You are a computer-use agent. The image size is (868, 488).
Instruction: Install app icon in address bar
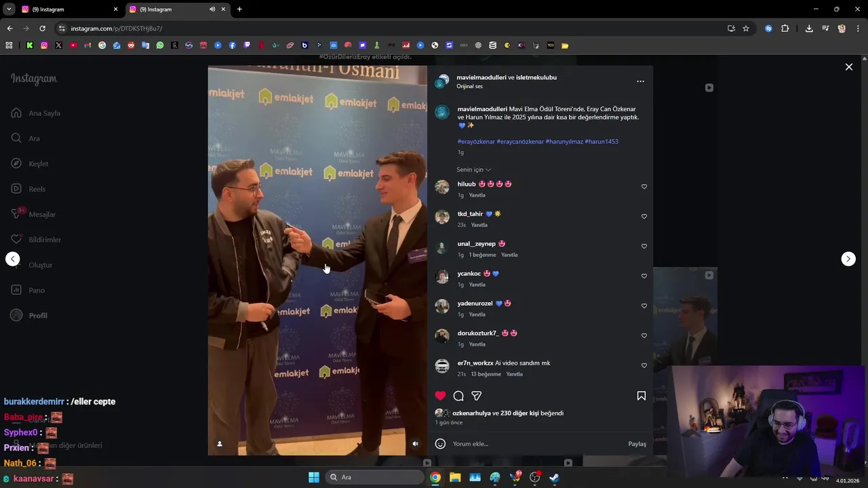pos(731,28)
